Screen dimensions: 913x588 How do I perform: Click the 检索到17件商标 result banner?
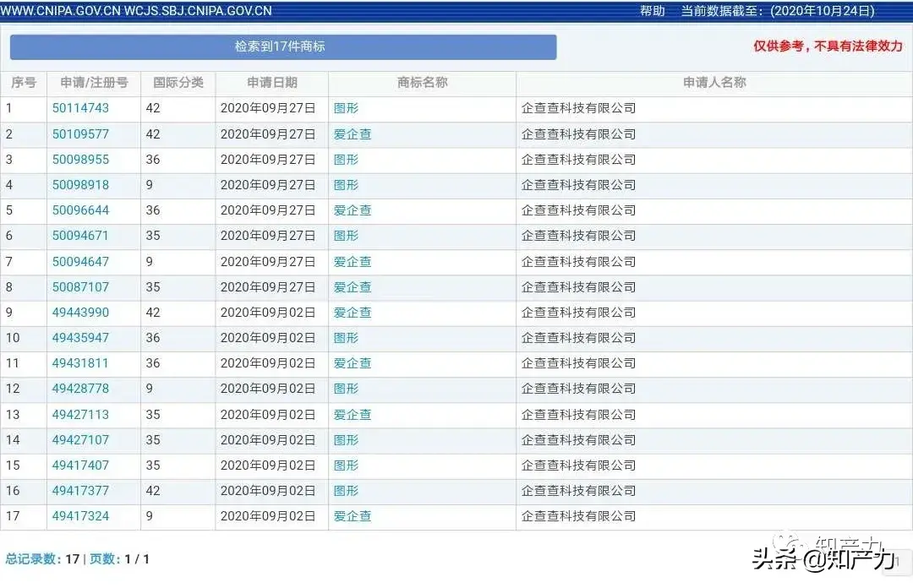pyautogui.click(x=283, y=46)
